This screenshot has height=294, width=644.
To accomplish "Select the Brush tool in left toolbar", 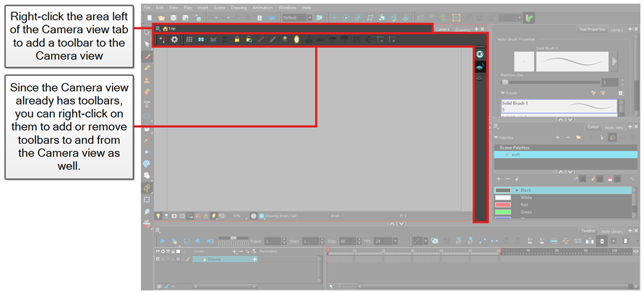I will click(147, 56).
